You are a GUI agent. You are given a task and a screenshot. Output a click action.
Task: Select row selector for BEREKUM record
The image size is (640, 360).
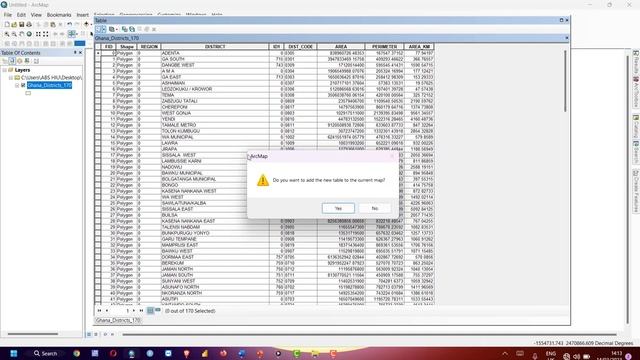point(98,263)
